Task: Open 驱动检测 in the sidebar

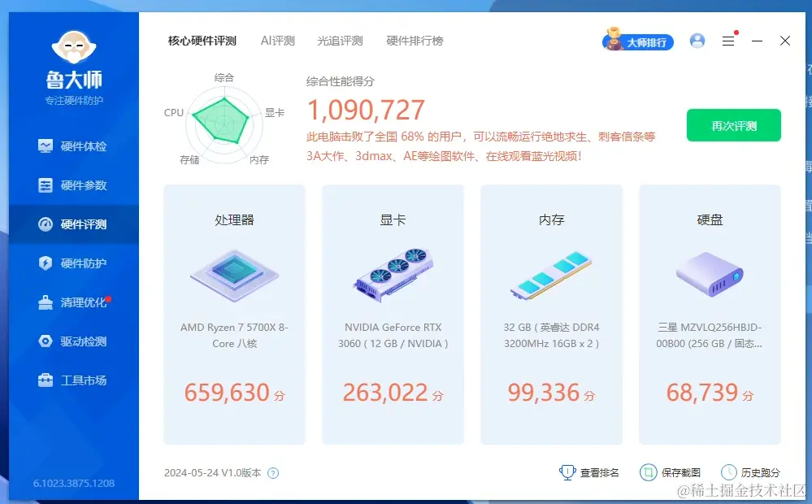Action: pyautogui.click(x=74, y=341)
